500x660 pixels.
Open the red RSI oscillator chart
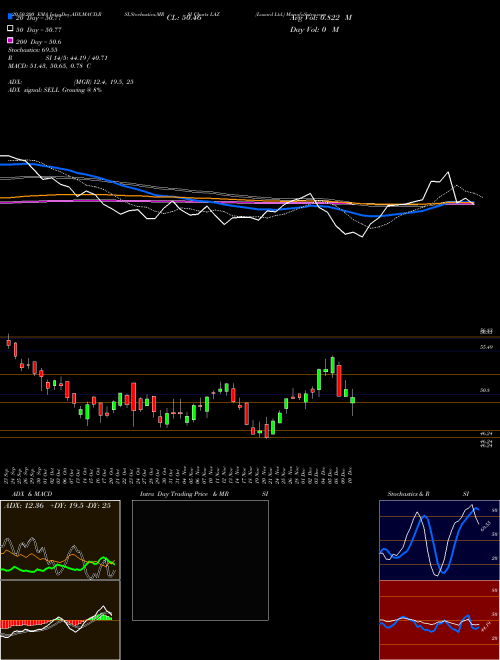click(x=439, y=620)
